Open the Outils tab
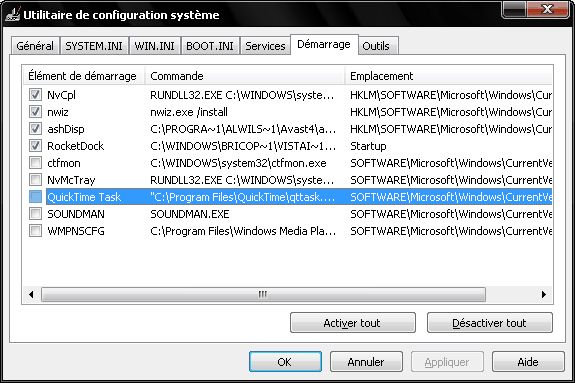575x383 pixels. tap(378, 46)
